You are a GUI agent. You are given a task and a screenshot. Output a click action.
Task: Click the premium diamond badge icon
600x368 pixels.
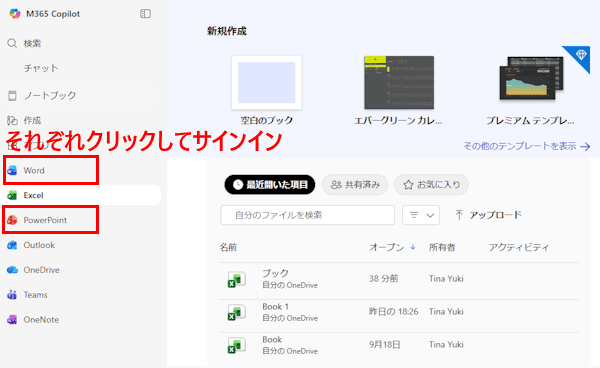[581, 55]
